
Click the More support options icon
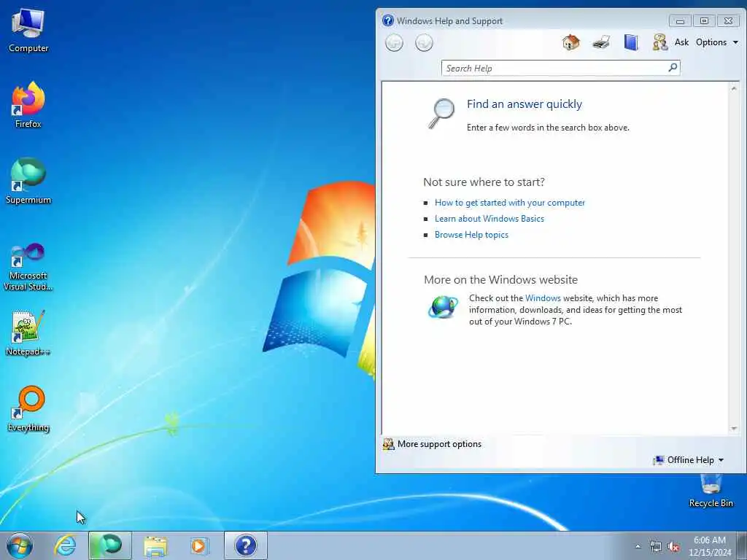pos(388,444)
